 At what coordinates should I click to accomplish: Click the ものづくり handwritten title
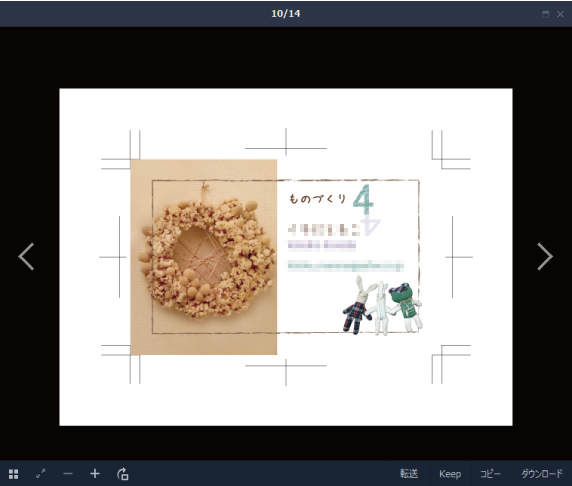coord(317,199)
